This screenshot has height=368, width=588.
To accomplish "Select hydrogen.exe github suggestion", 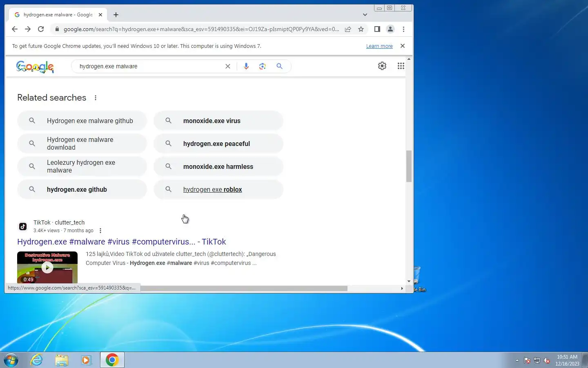I will (x=82, y=189).
